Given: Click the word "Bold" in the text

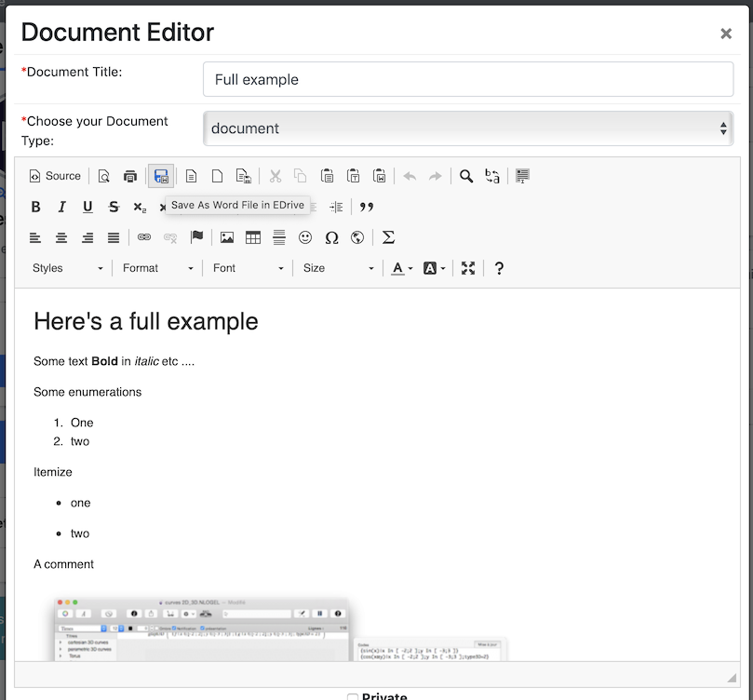Looking at the screenshot, I should [x=104, y=361].
